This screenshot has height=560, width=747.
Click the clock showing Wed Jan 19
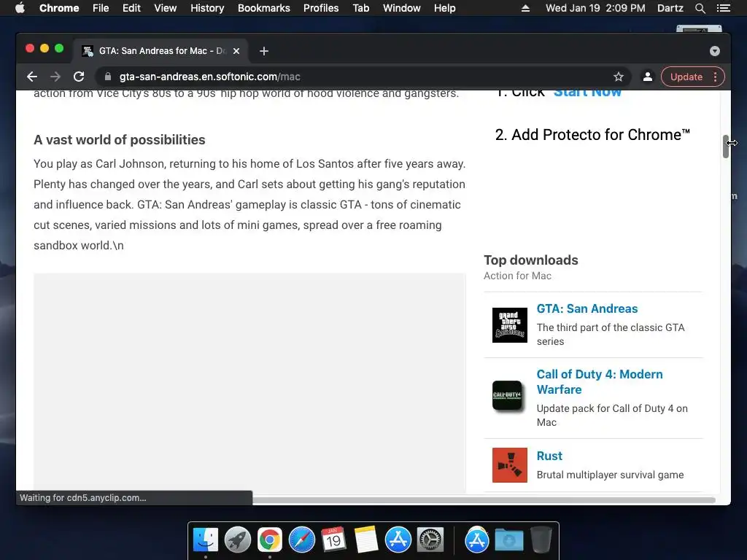tap(595, 8)
